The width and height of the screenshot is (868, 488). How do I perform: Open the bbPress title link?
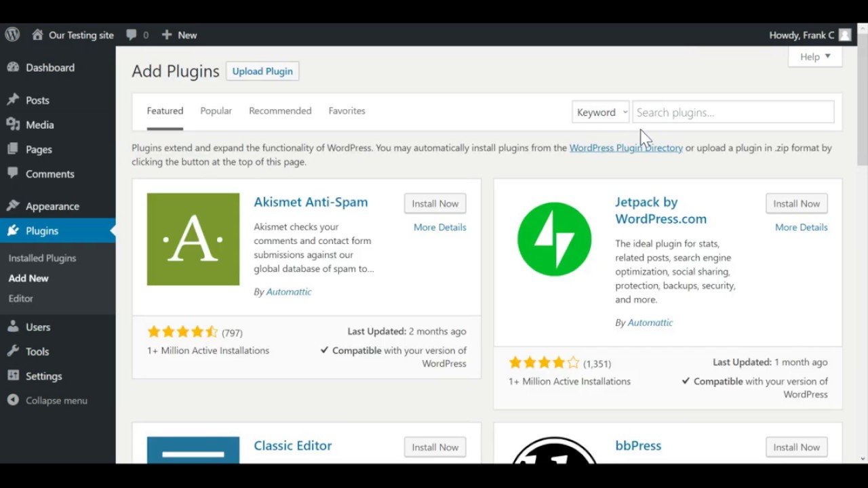click(638, 446)
